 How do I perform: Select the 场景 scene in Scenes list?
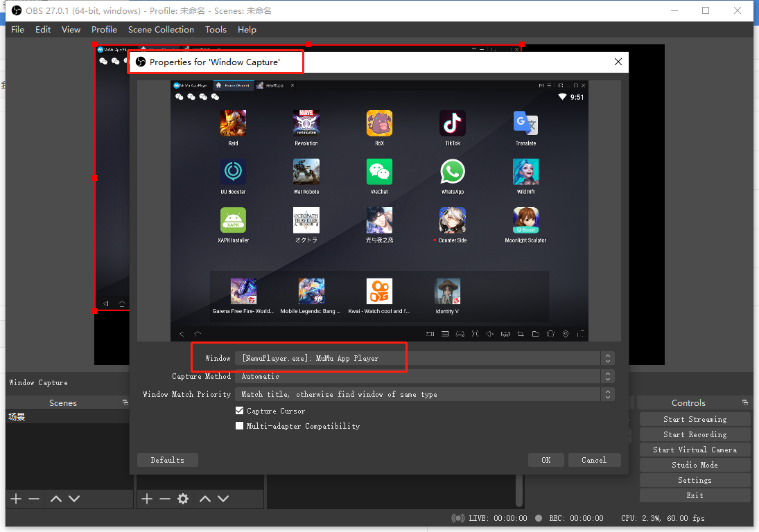[68, 417]
